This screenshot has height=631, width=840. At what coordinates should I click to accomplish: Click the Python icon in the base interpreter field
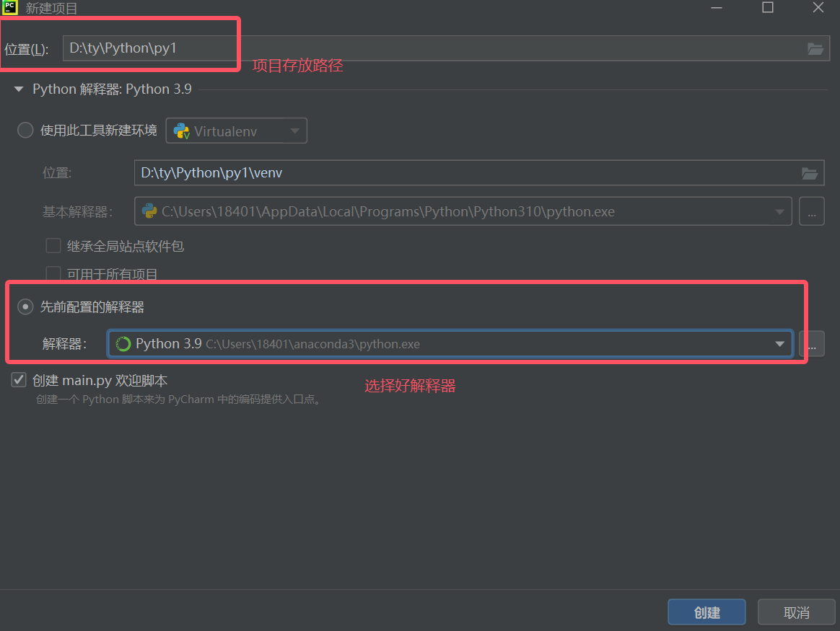click(x=149, y=211)
